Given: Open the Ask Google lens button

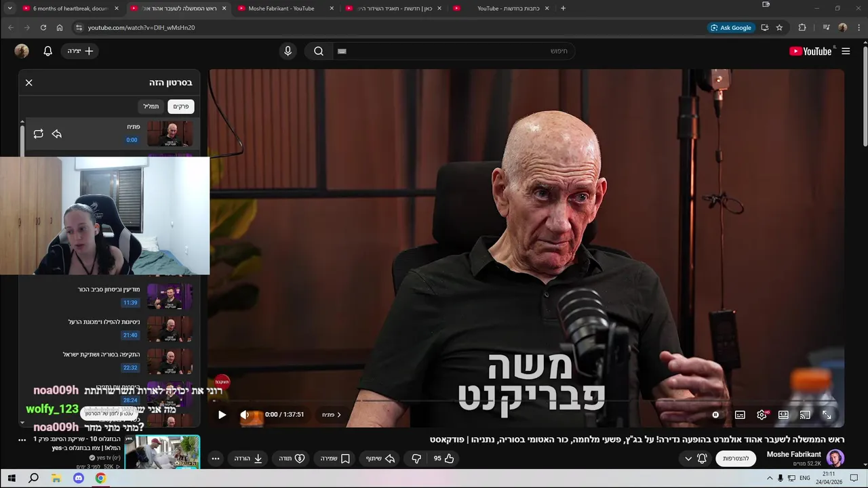Looking at the screenshot, I should [x=731, y=28].
